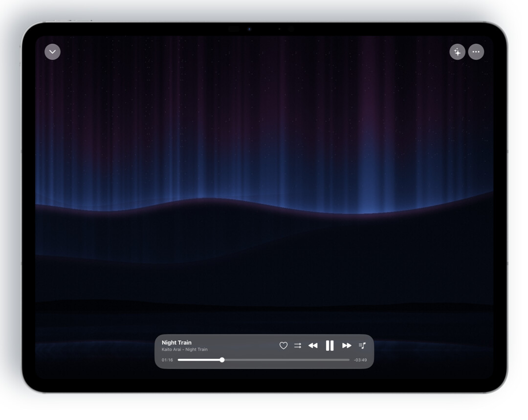This screenshot has width=528, height=420.
Task: Collapse the full-screen player with the chevron
Action: (x=52, y=52)
